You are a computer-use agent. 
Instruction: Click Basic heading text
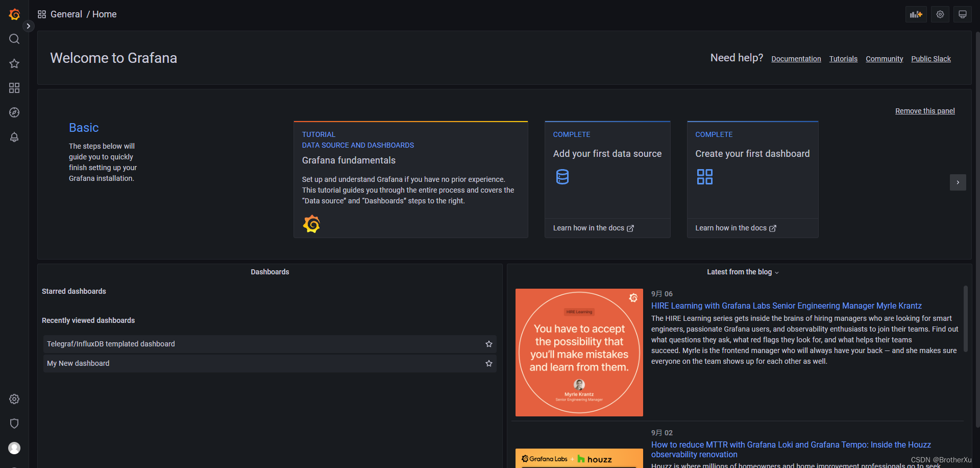click(84, 128)
